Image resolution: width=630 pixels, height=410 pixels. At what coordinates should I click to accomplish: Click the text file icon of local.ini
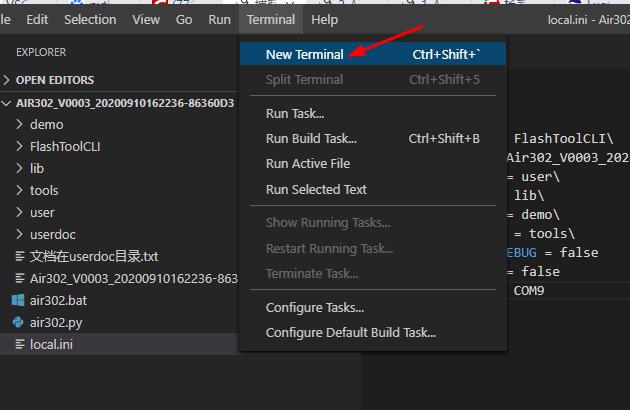tap(20, 344)
